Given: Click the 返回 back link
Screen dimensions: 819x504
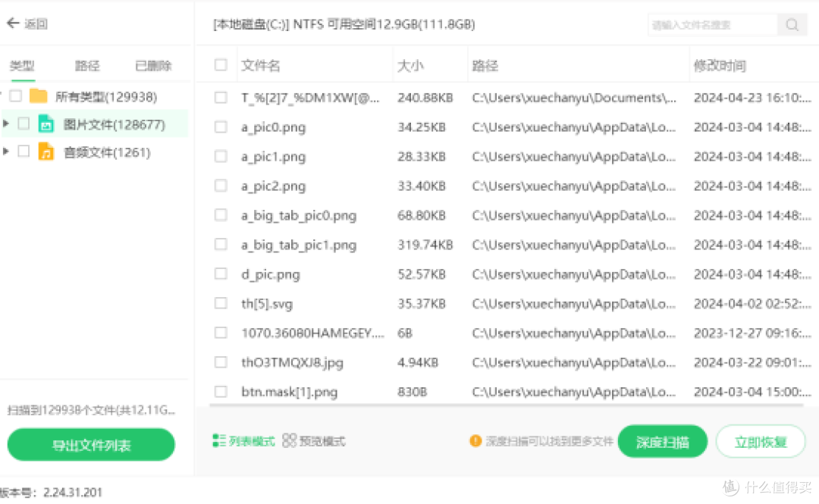Looking at the screenshot, I should click(x=36, y=24).
